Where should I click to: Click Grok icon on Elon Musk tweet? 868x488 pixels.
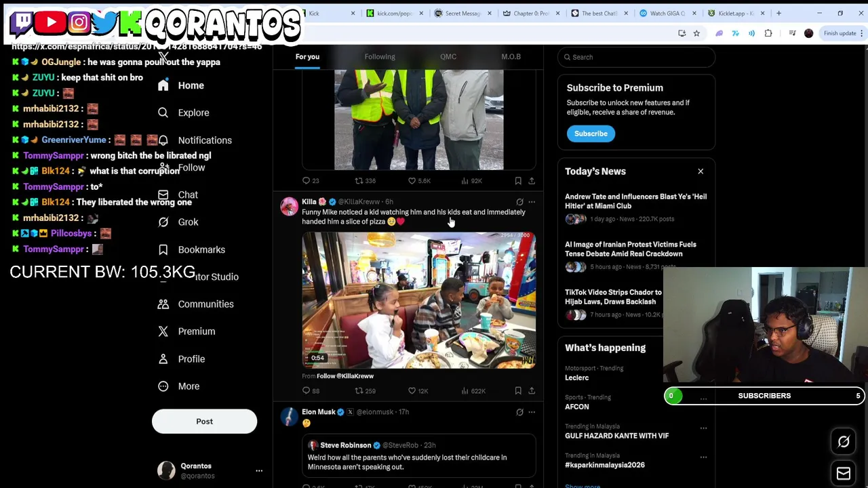(x=519, y=412)
